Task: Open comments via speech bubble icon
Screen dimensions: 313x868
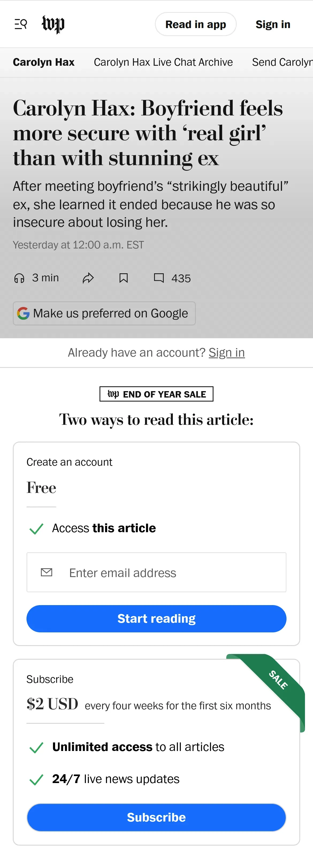Action: click(159, 278)
